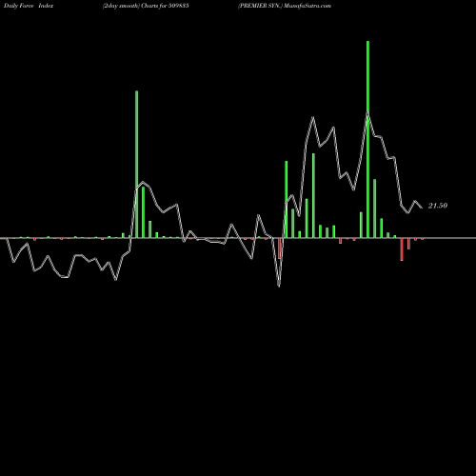
Task: Click the 'Daily Force Index' chart title
Action: [29, 6]
